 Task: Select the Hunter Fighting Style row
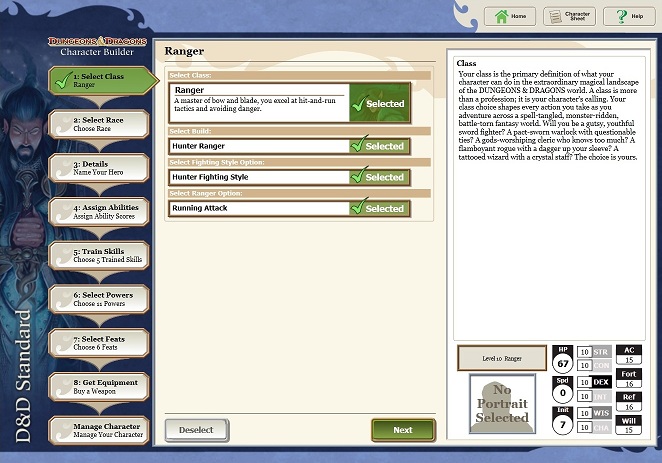pos(290,177)
